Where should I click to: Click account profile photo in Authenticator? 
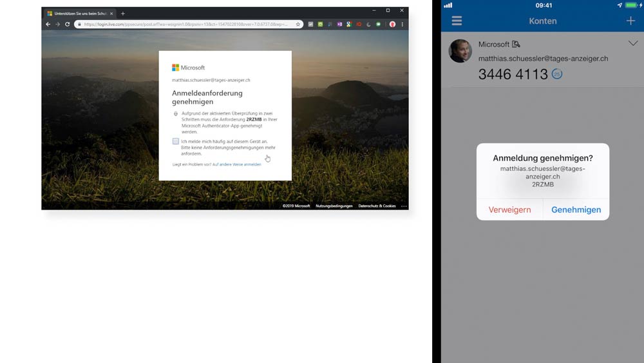click(x=460, y=51)
